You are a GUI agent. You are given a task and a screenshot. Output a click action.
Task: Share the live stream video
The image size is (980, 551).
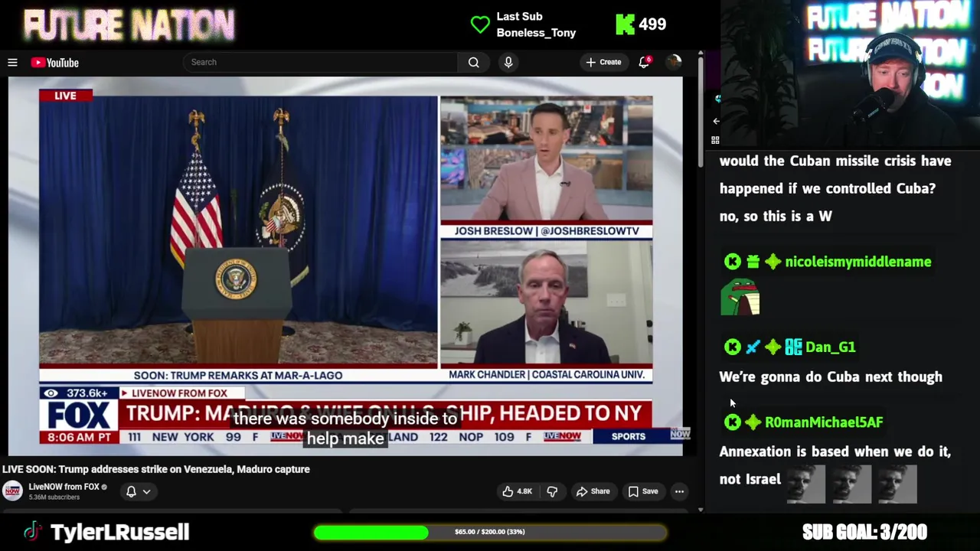[x=593, y=491]
